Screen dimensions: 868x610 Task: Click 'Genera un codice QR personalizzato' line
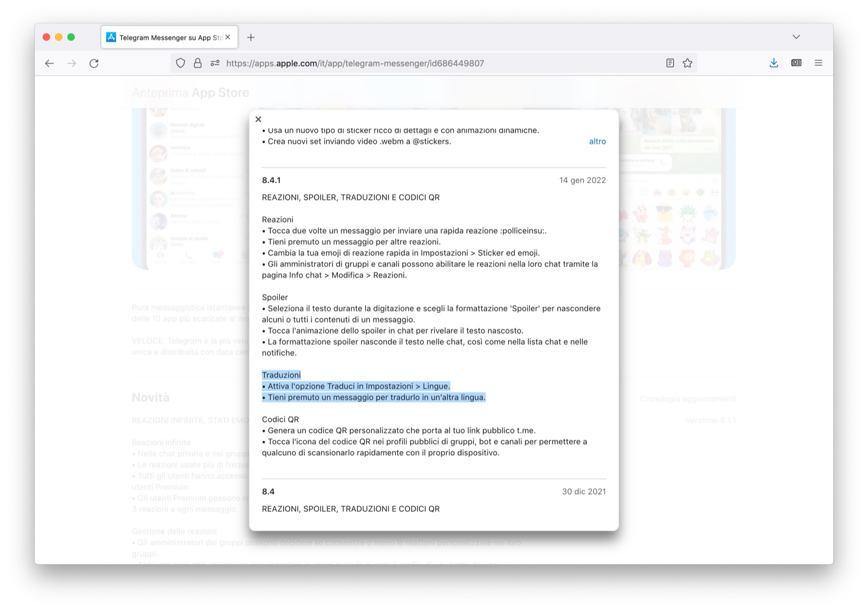tap(399, 431)
